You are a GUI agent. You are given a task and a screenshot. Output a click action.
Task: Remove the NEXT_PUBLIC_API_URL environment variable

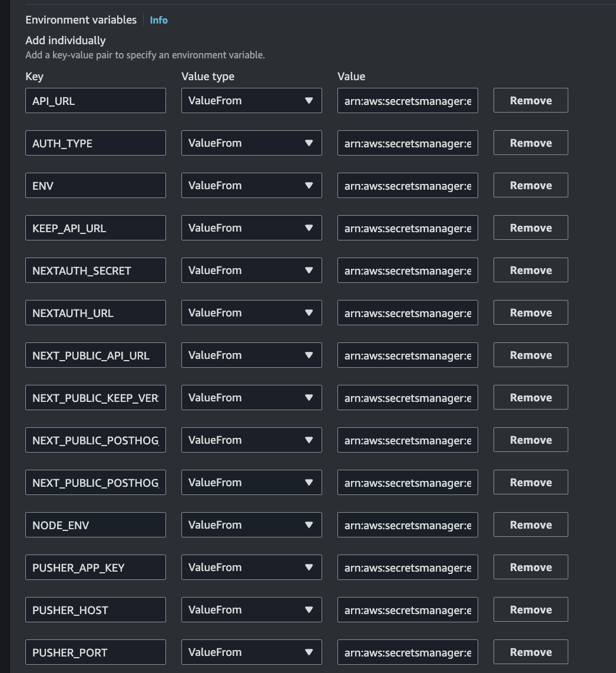[529, 355]
